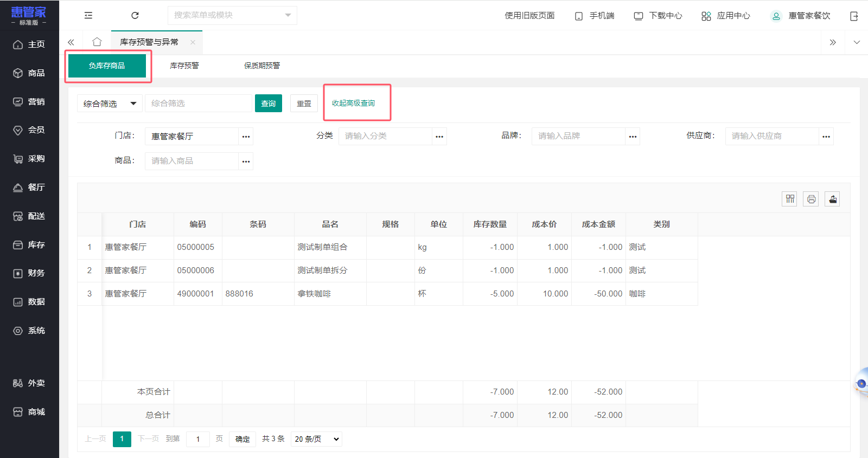Click the logout icon at top right
Screen dimensions: 868x458
click(x=854, y=16)
